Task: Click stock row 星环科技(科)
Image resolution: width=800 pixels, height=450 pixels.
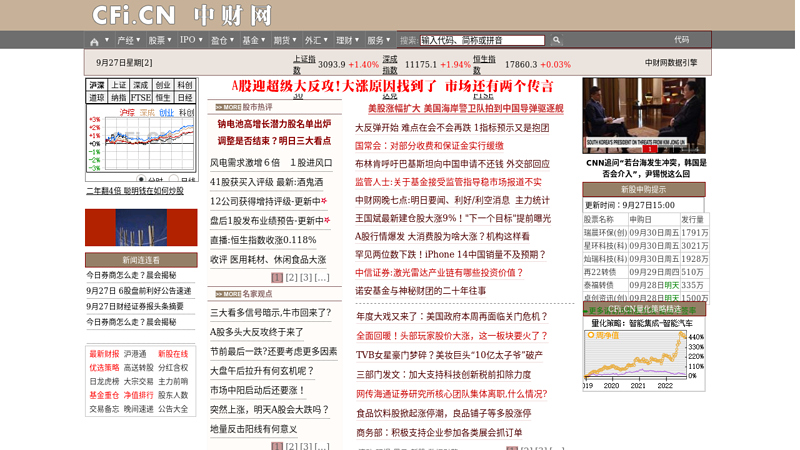Action: [646, 246]
